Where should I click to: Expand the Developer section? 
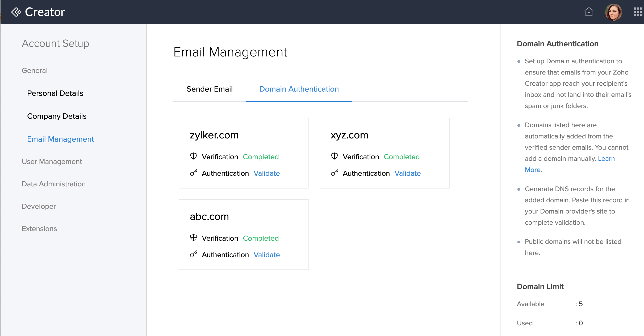[x=39, y=206]
